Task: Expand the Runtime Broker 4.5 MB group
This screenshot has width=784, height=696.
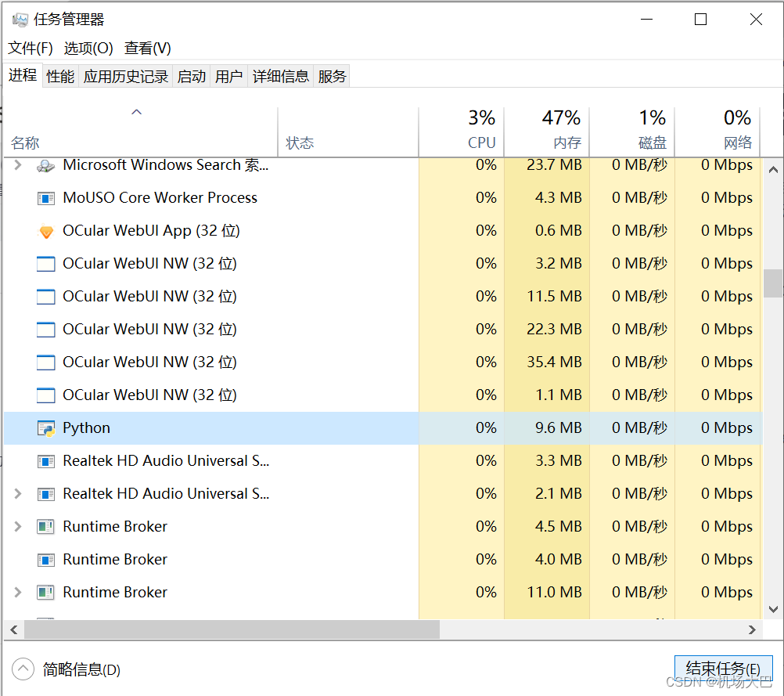Action: coord(18,526)
